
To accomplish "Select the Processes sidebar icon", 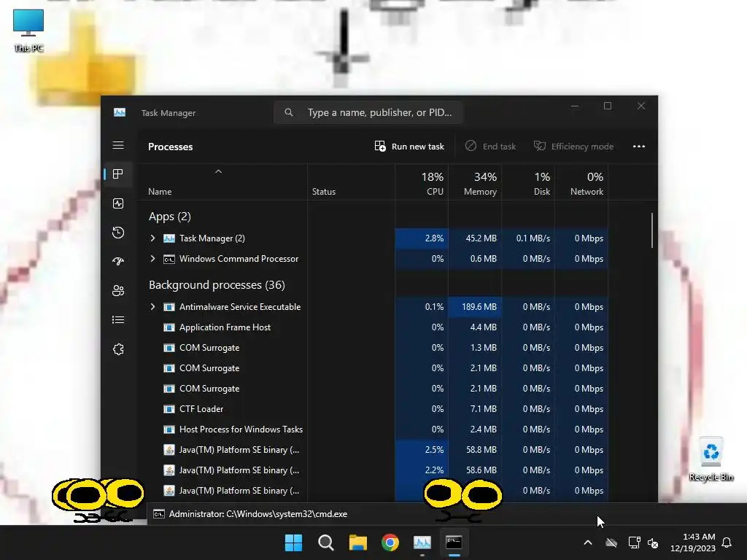I will (x=118, y=174).
